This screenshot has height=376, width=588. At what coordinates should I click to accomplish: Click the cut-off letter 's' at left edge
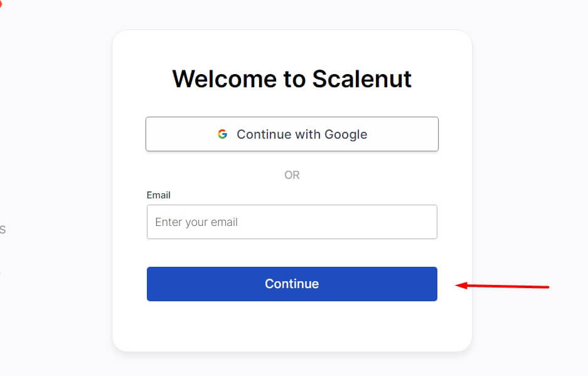[3, 229]
